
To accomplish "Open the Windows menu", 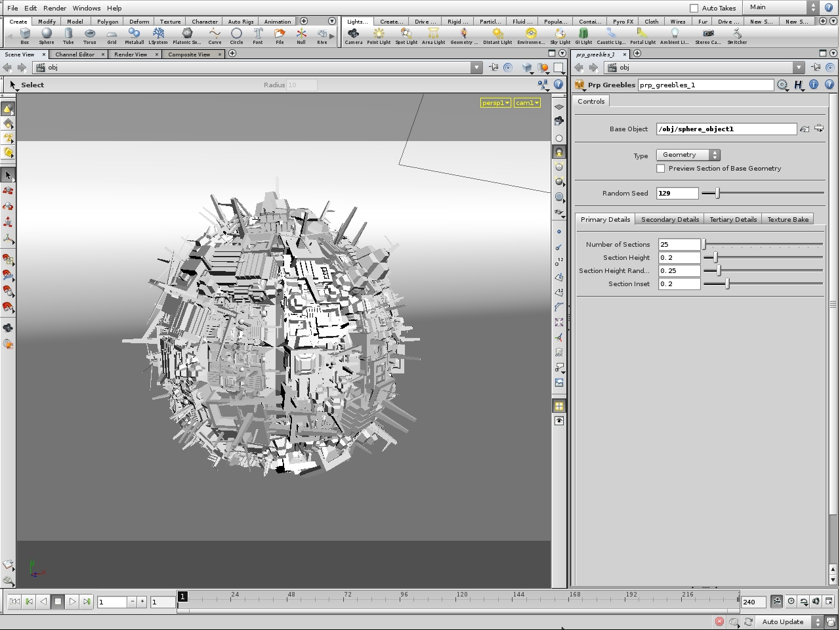I will point(86,8).
